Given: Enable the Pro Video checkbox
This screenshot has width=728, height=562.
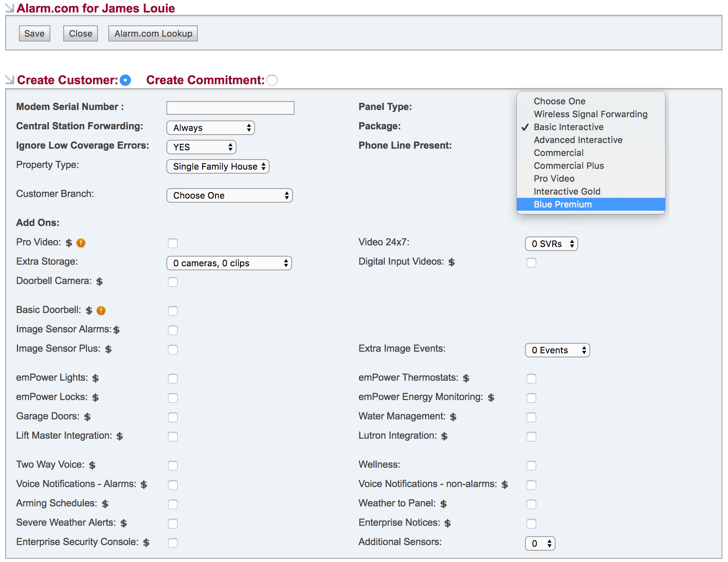Looking at the screenshot, I should tap(173, 243).
